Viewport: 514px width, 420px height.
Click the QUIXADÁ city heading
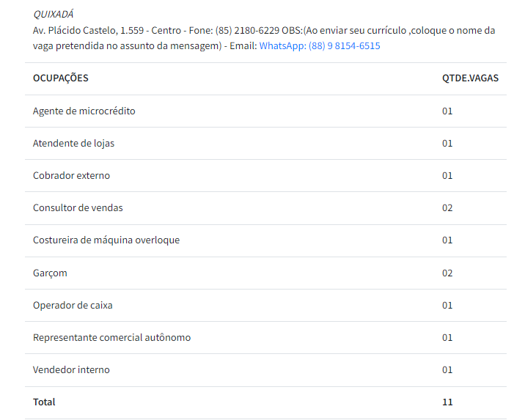tap(54, 14)
